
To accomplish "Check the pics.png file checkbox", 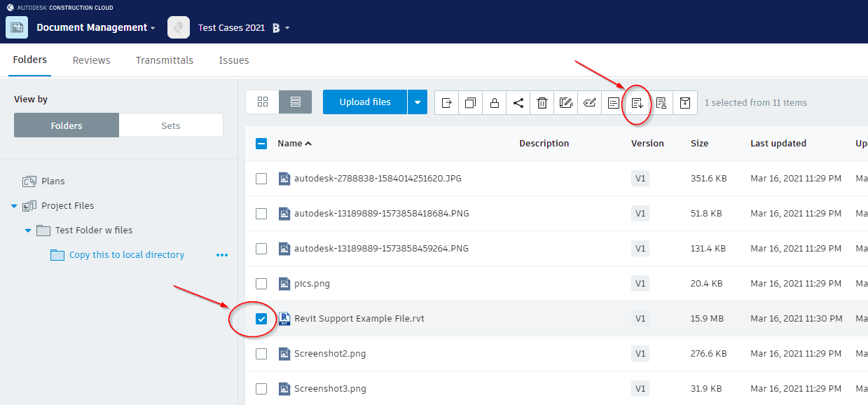I will coord(261,283).
